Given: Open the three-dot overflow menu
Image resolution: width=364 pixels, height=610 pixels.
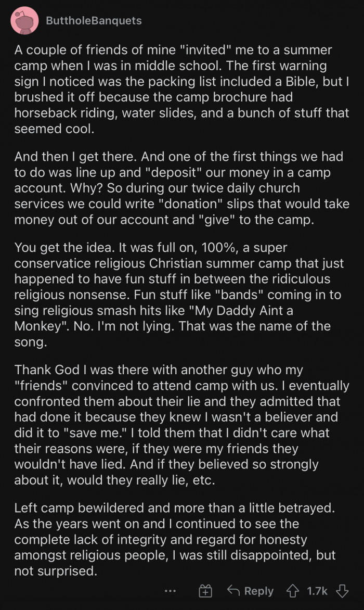Looking at the screenshot, I should point(169,592).
